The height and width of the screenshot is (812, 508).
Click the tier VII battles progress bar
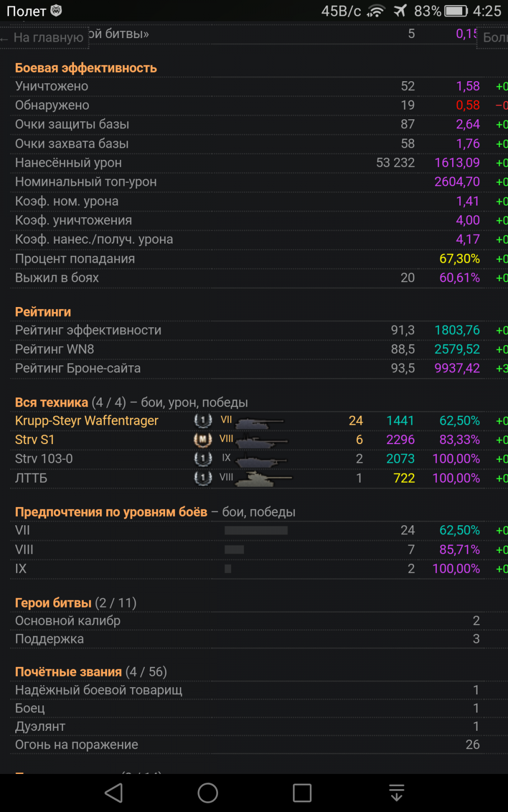(256, 530)
